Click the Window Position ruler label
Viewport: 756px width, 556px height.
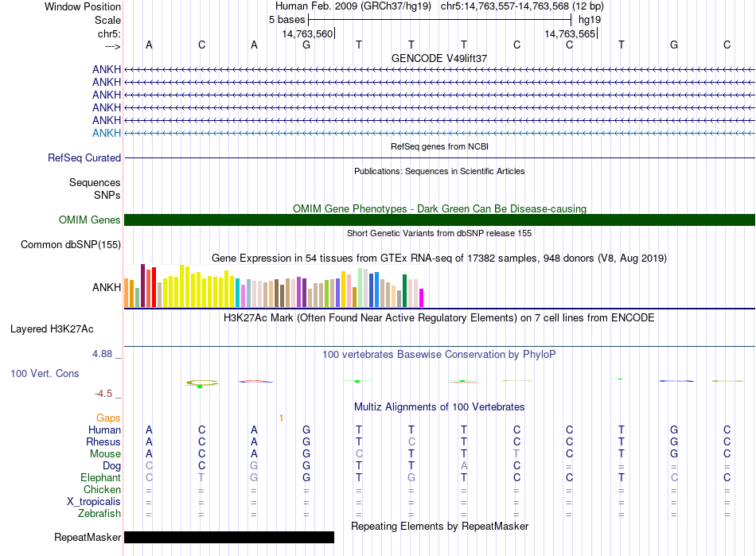point(83,6)
